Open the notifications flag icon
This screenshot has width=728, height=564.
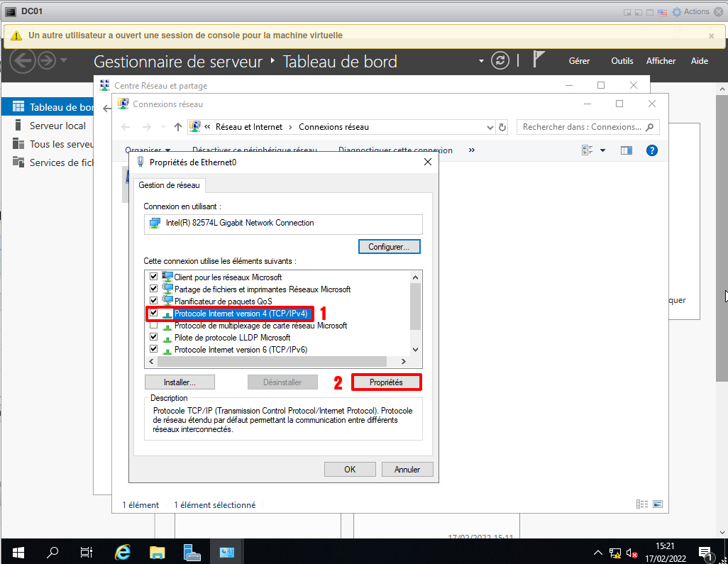pyautogui.click(x=539, y=60)
